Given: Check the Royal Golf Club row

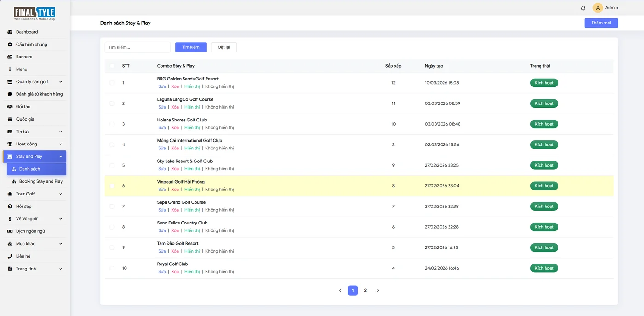Looking at the screenshot, I should tap(112, 268).
